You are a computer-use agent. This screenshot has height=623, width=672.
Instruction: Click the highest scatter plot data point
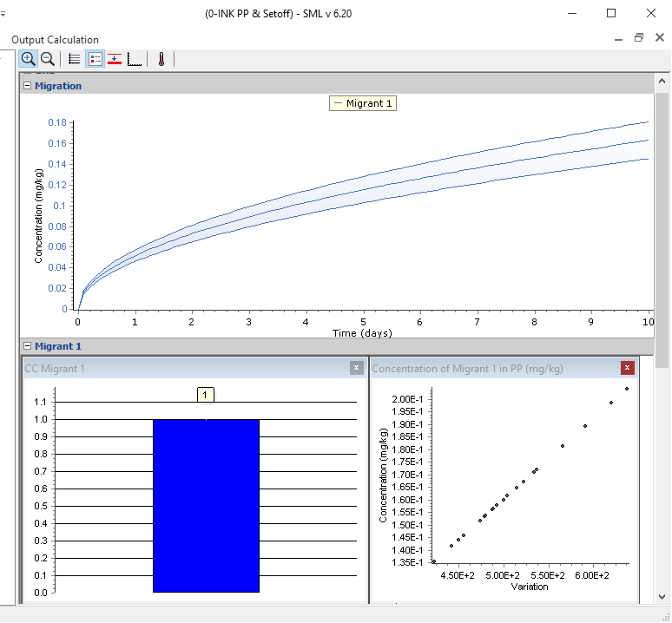coord(627,389)
